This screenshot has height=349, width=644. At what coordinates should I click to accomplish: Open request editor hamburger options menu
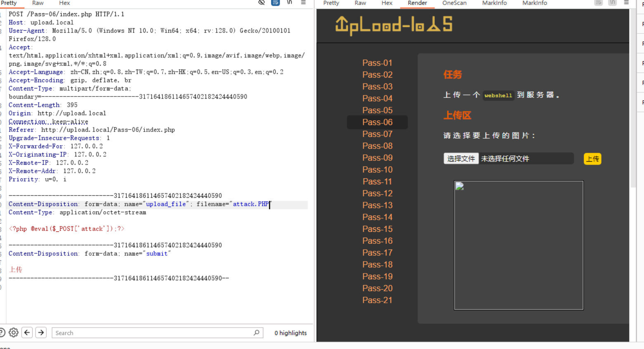(303, 2)
